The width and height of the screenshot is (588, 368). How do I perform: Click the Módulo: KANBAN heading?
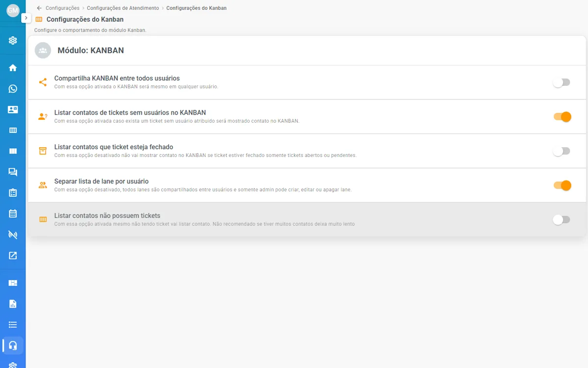click(91, 50)
